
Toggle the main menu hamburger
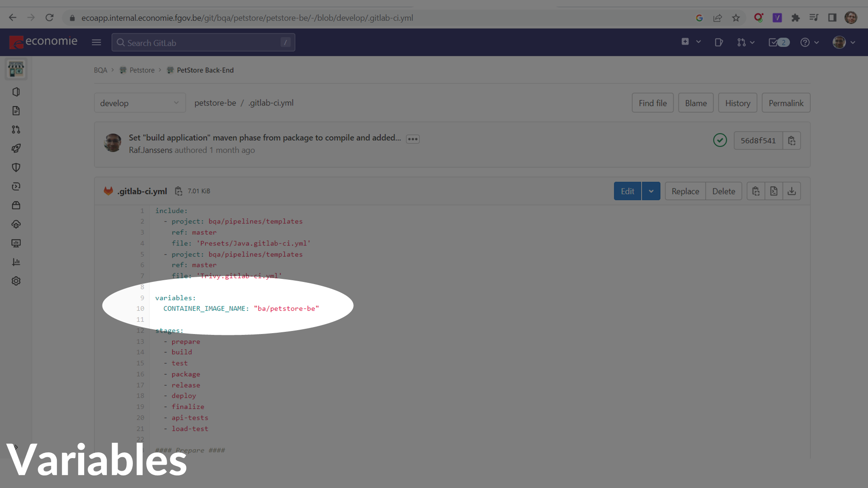pos(96,43)
